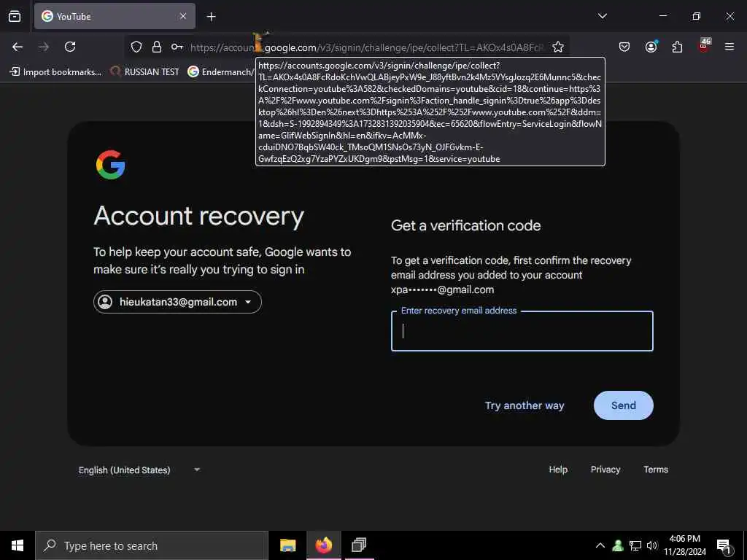This screenshot has height=560, width=747.
Task: Open the English (United States) language dropdown
Action: 139,470
